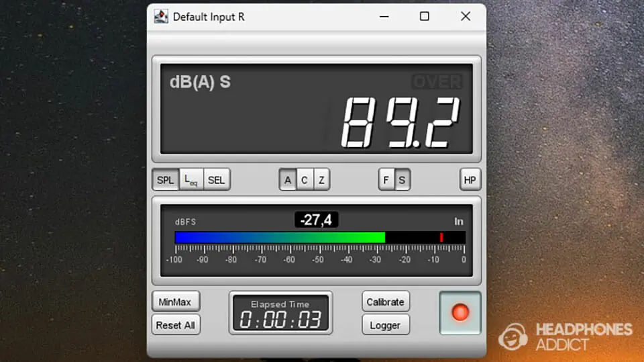644x362 pixels.
Task: Toggle the HP high-pass filter
Action: [x=470, y=180]
